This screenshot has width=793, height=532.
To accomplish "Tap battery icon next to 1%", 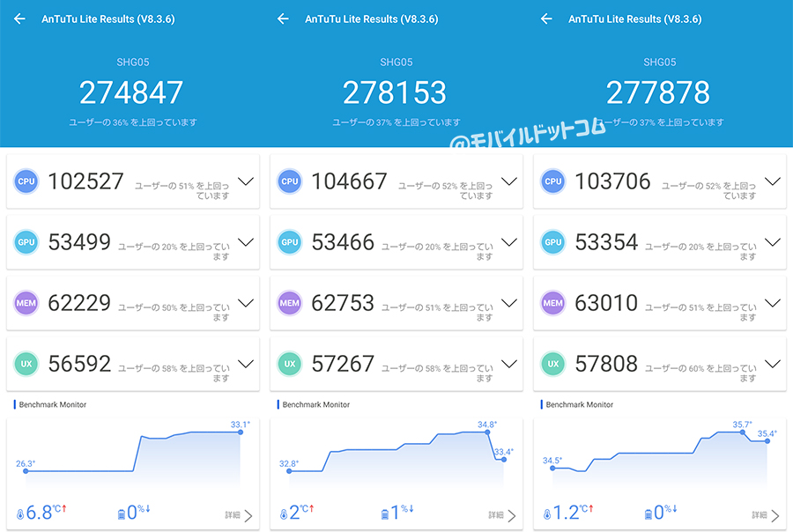I will (x=385, y=514).
